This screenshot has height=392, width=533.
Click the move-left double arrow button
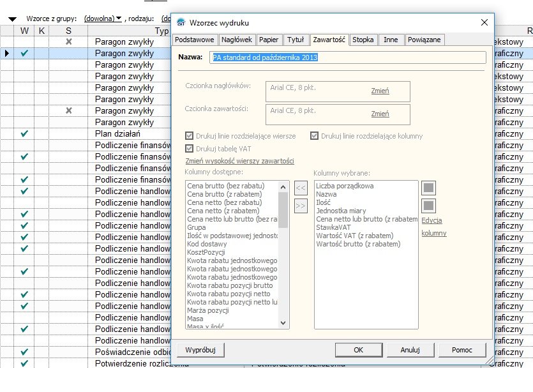[x=301, y=188]
